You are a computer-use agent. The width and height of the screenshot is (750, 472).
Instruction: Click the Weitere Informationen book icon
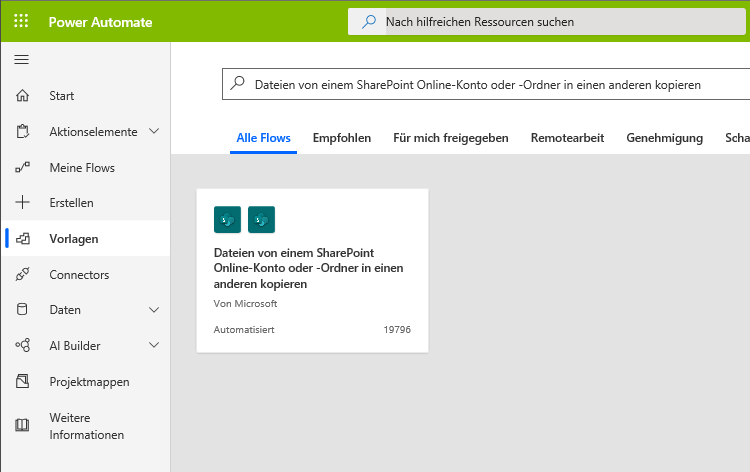[22, 425]
